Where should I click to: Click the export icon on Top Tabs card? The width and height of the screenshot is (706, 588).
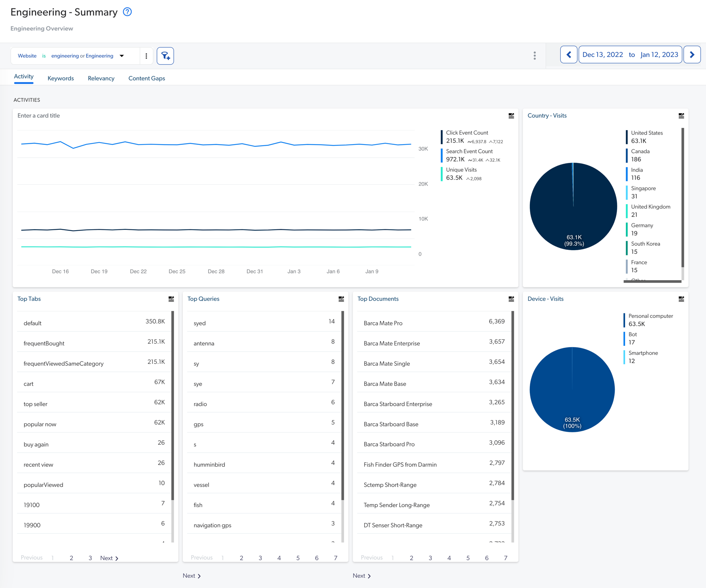(x=170, y=299)
